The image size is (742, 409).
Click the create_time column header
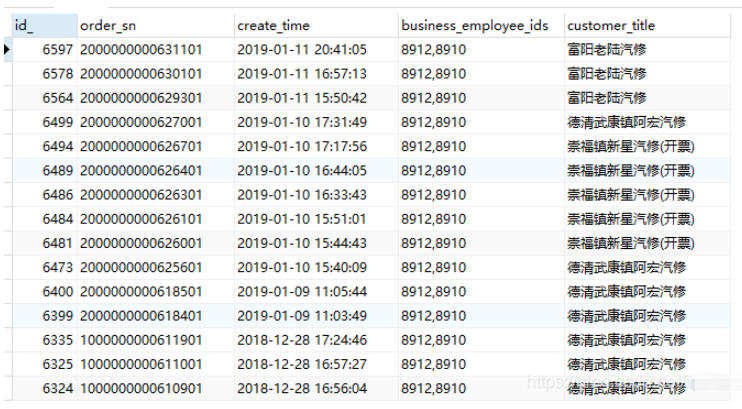(316, 26)
